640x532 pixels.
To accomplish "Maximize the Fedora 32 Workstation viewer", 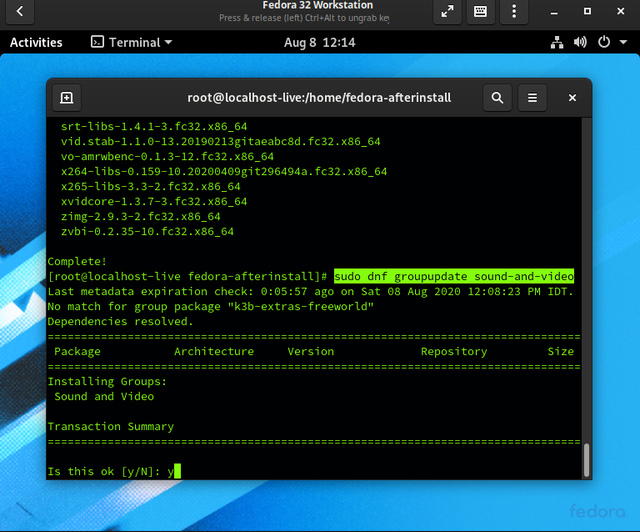I will tap(587, 11).
